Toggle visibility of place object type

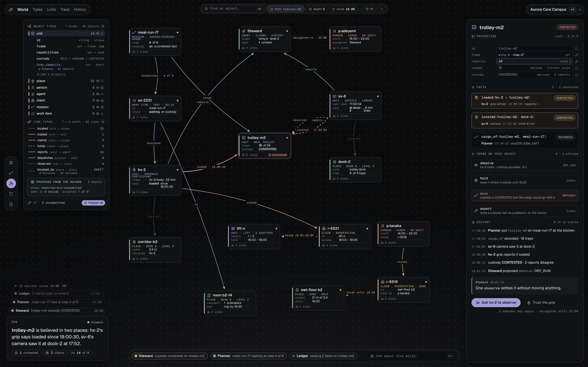pyautogui.click(x=98, y=81)
